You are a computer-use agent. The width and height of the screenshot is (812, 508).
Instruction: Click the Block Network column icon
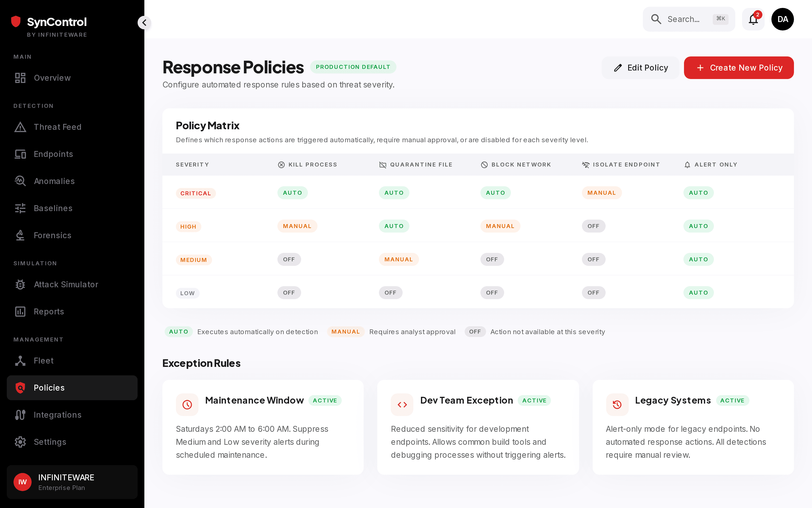click(x=484, y=165)
